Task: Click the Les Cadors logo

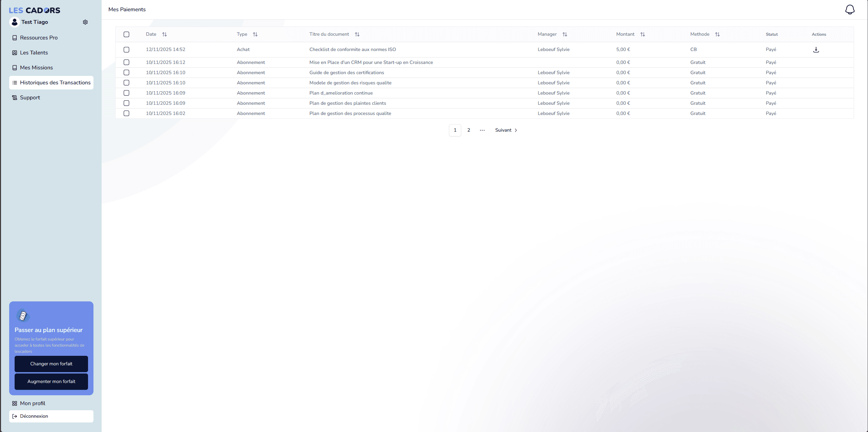Action: pyautogui.click(x=34, y=11)
